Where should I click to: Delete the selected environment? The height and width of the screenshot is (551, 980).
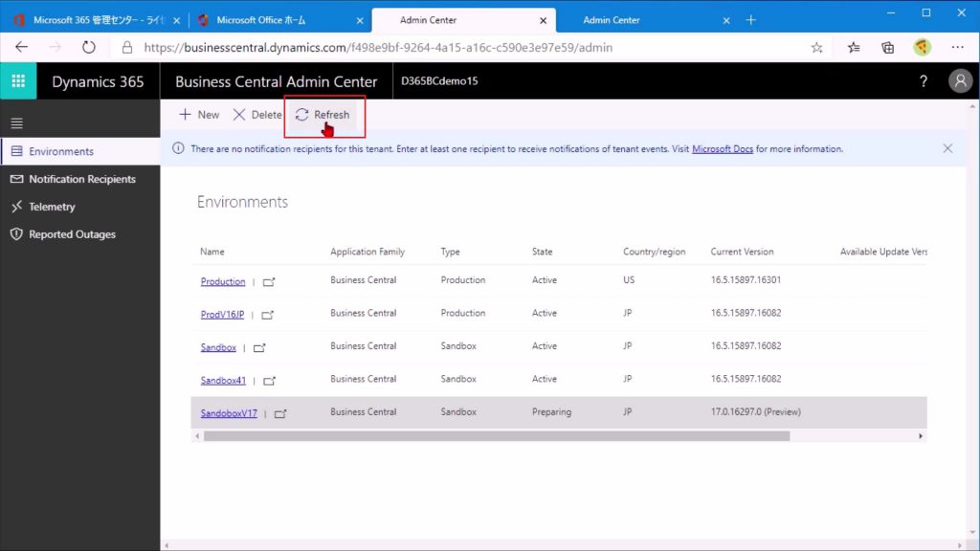(256, 115)
